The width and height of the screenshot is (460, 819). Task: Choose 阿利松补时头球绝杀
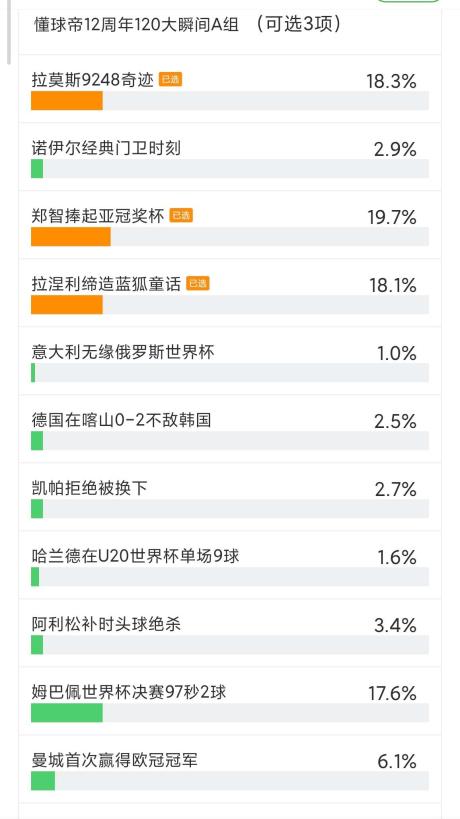230,633
